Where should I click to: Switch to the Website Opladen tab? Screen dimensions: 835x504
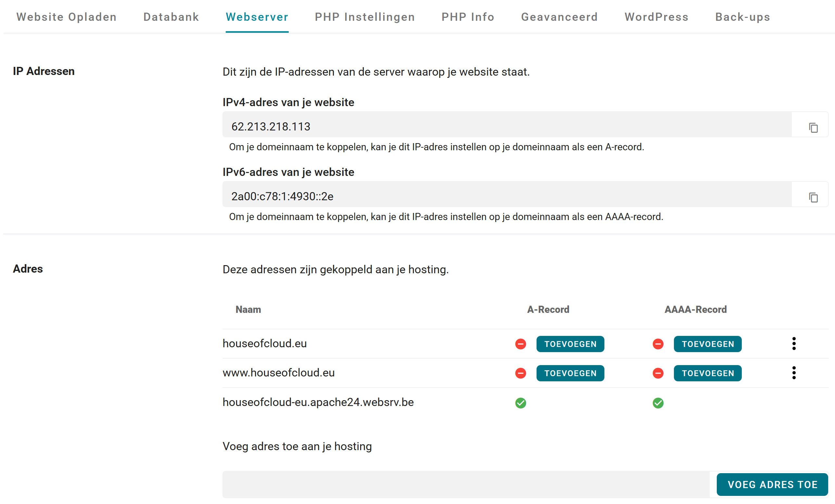pyautogui.click(x=67, y=17)
